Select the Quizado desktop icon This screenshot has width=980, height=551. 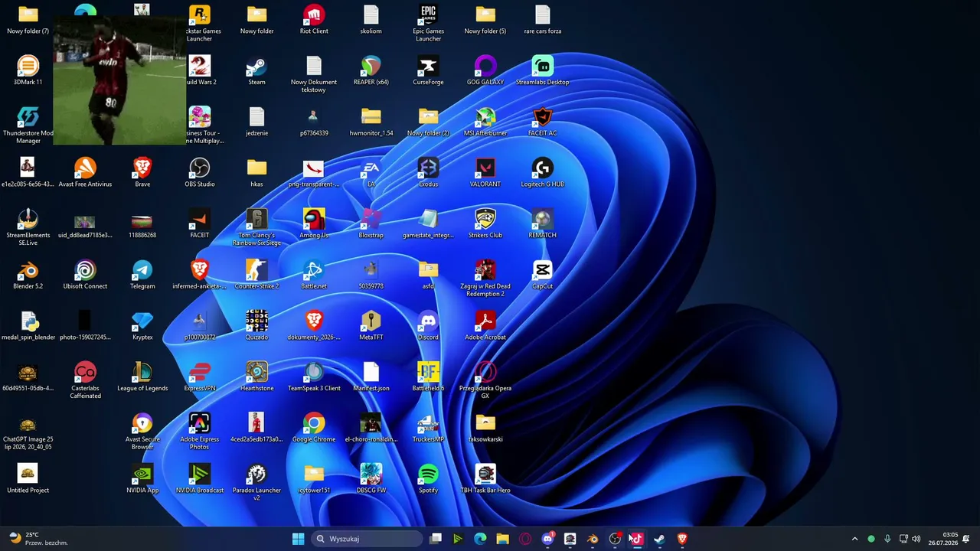(256, 326)
